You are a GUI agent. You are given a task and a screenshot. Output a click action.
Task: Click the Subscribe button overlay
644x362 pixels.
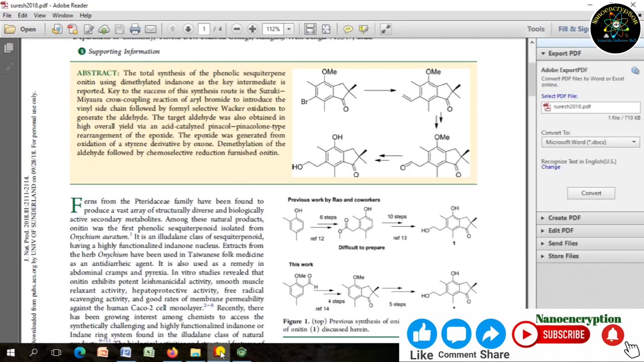point(551,335)
